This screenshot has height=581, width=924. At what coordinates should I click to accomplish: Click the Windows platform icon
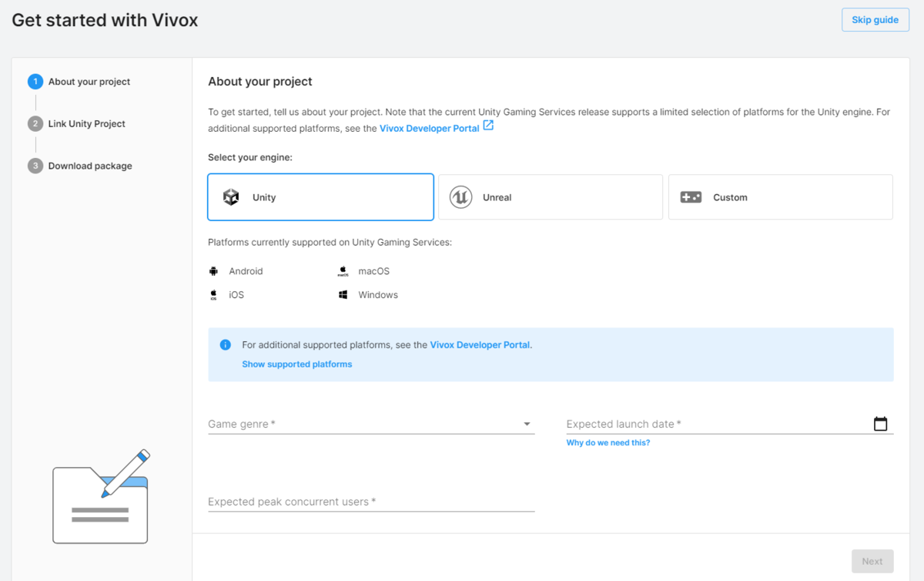click(x=343, y=295)
